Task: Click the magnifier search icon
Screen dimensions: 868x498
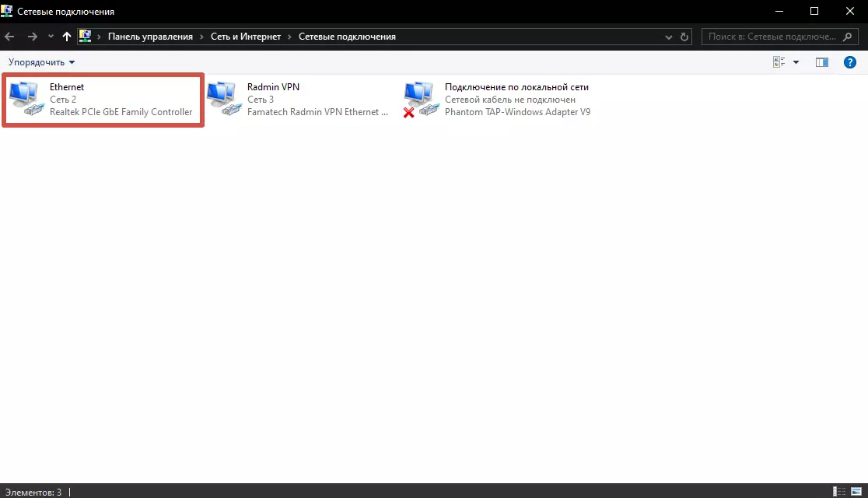Action: [847, 37]
